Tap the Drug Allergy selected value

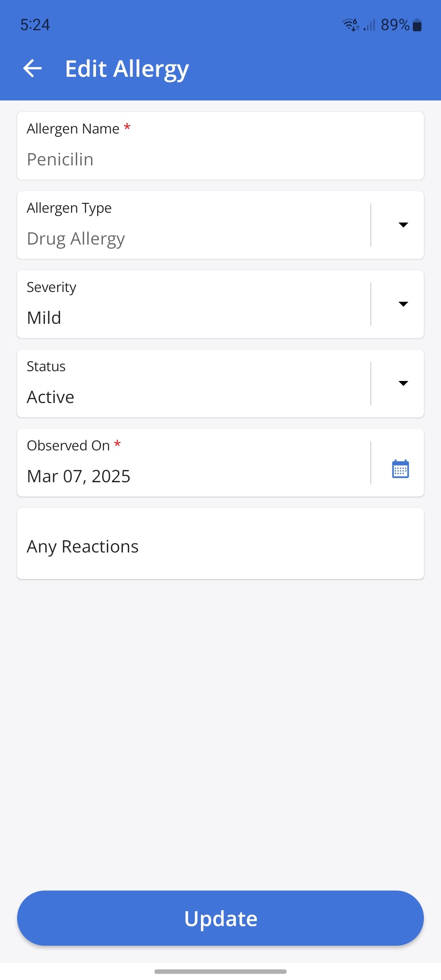click(76, 238)
